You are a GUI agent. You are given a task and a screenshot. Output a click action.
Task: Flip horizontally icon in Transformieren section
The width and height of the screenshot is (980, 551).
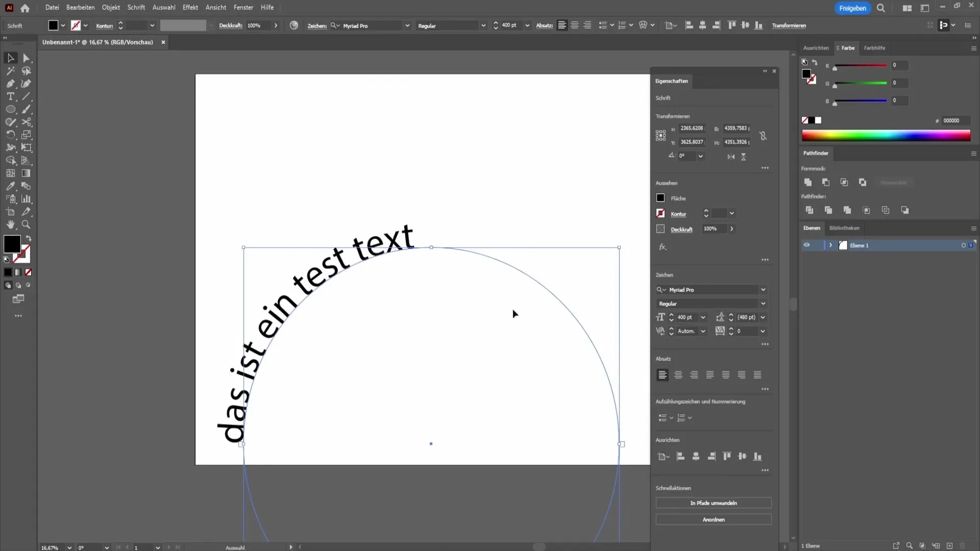(x=731, y=157)
